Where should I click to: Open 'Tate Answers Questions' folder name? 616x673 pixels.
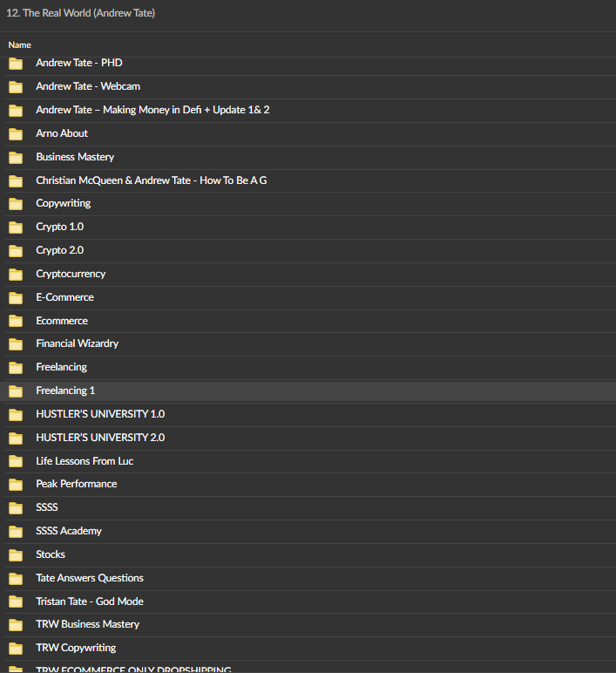point(90,578)
